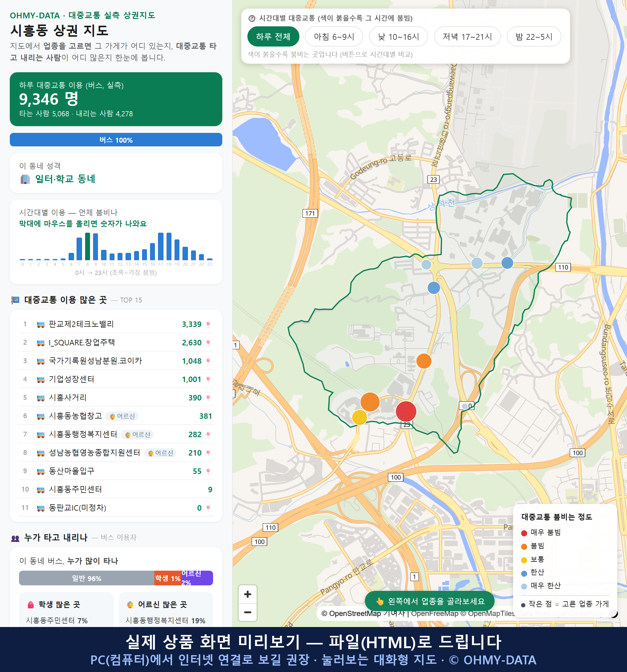The height and width of the screenshot is (672, 627).
Task: Click the 일반 96% gray segment
Action: click(87, 578)
